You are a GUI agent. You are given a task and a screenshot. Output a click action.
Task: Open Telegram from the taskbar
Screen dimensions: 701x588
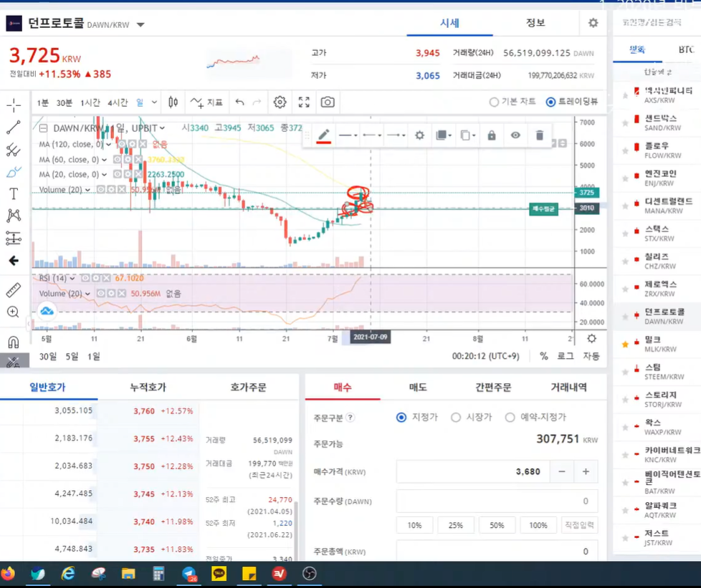coord(189,574)
